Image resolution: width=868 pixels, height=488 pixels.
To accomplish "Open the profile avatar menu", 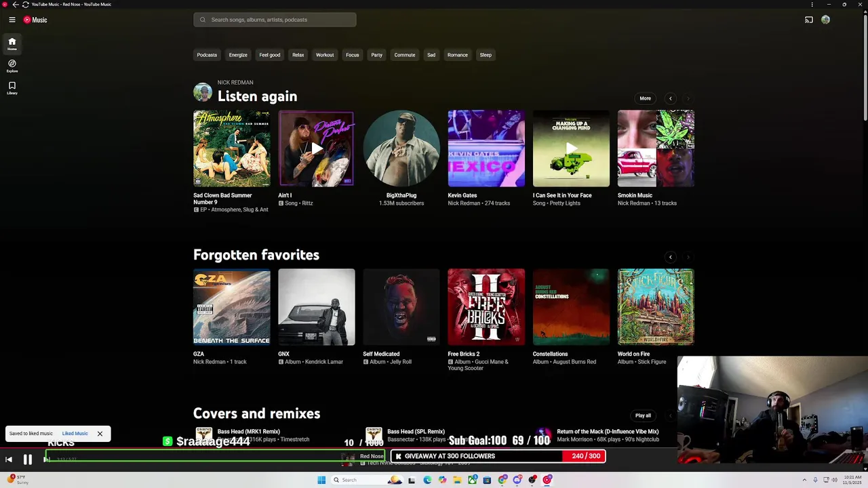I will click(825, 20).
